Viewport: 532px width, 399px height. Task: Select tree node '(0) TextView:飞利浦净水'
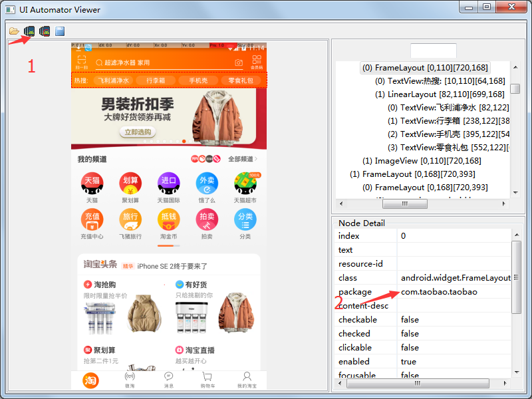pyautogui.click(x=448, y=108)
